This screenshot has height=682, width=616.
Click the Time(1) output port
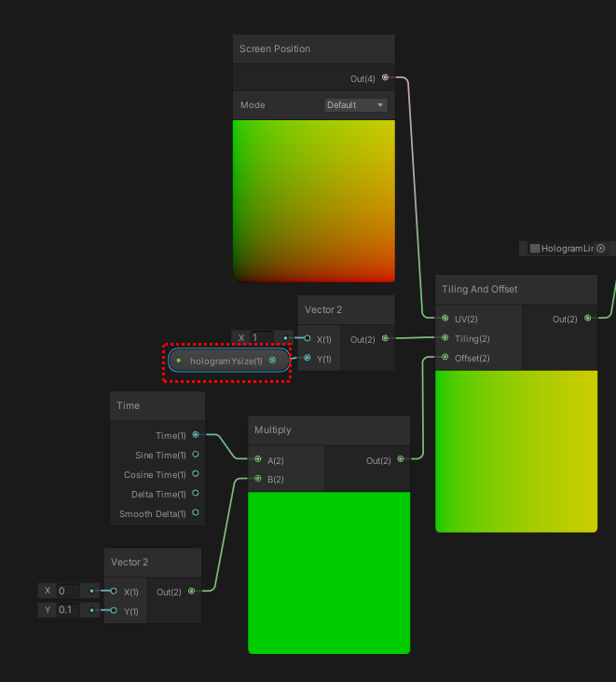[196, 434]
